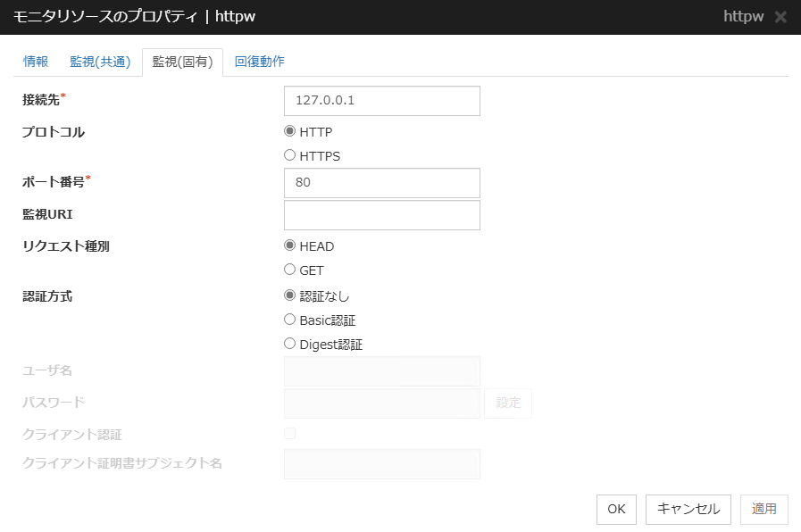Click the empty 監視URI input field
The width and height of the screenshot is (801, 532).
pyautogui.click(x=381, y=215)
